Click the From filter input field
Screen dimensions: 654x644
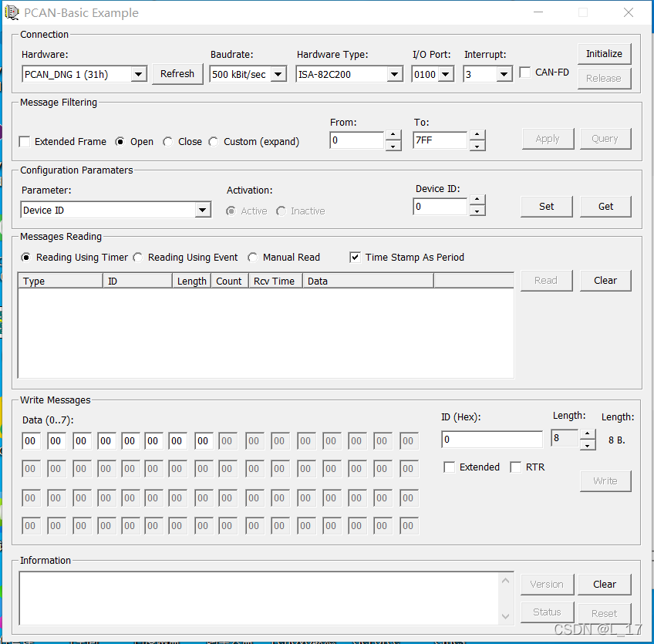356,140
